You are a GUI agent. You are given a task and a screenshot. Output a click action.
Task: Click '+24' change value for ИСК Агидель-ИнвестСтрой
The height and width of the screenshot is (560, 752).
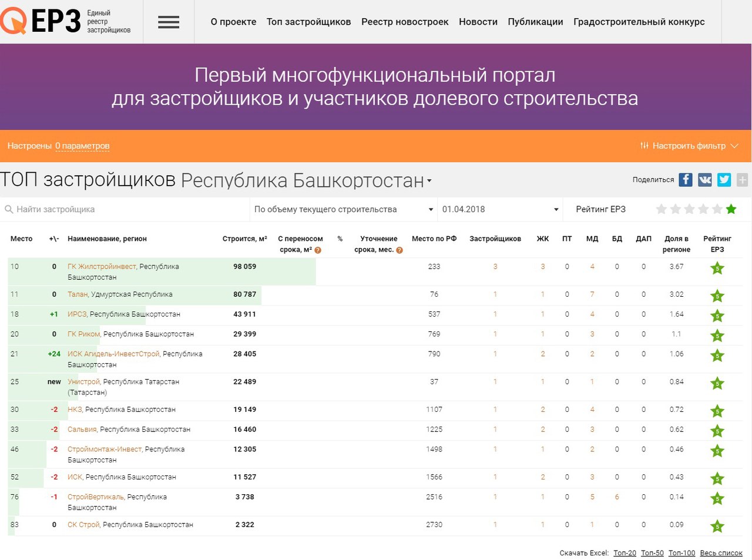click(54, 354)
